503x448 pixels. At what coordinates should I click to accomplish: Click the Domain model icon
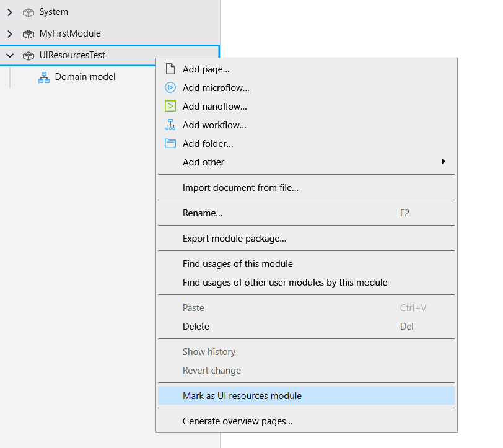pos(43,76)
